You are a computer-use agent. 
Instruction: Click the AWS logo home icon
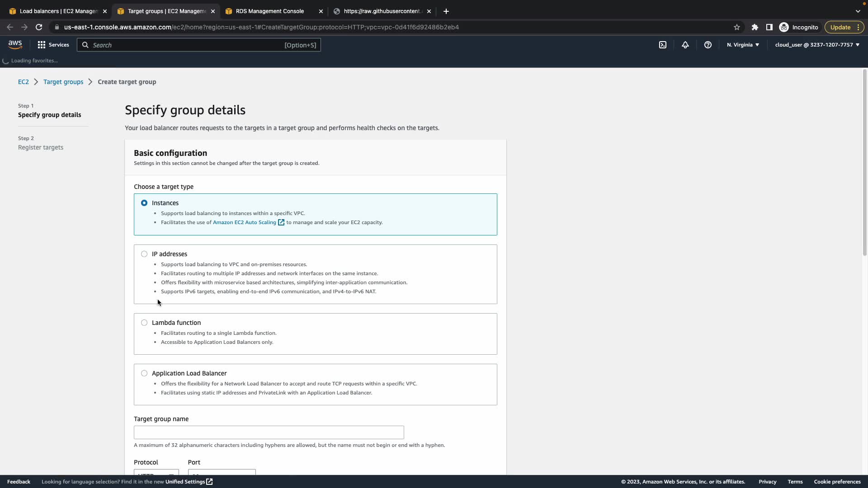pyautogui.click(x=15, y=45)
